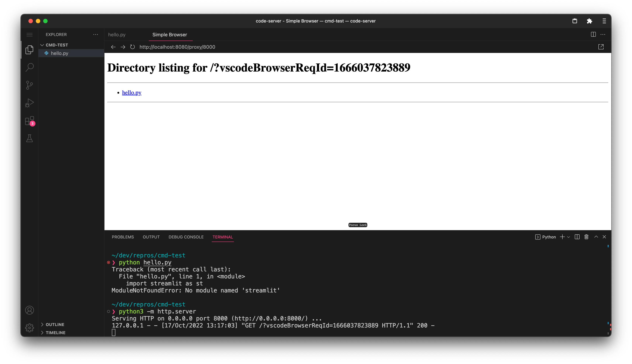Open the hello.py link in the directory listing
The image size is (632, 364).
click(132, 93)
